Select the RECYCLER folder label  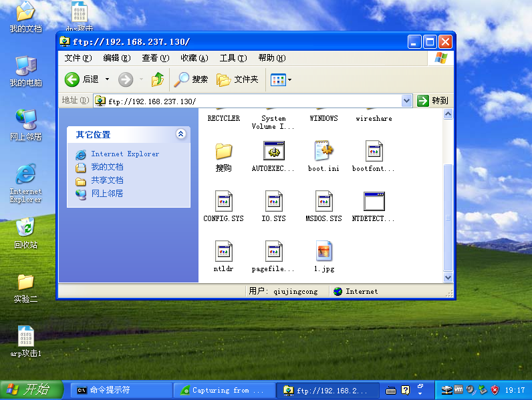pos(224,118)
